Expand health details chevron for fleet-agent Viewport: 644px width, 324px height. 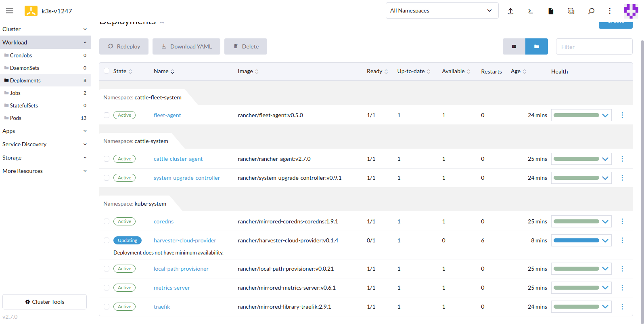coord(605,115)
